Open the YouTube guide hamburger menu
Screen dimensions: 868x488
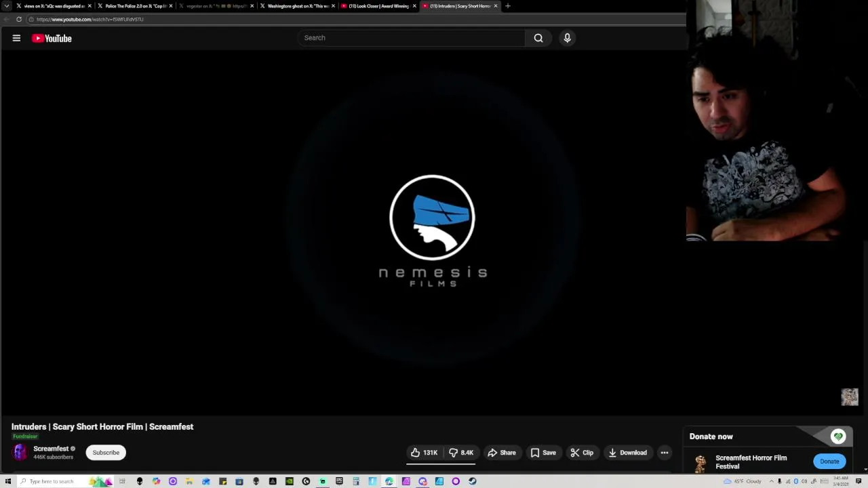[x=16, y=38]
